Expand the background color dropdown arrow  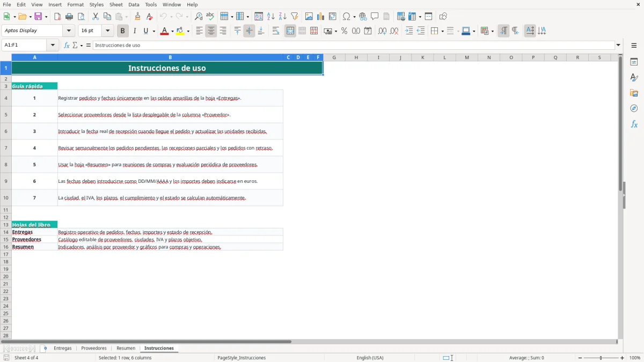pyautogui.click(x=188, y=31)
